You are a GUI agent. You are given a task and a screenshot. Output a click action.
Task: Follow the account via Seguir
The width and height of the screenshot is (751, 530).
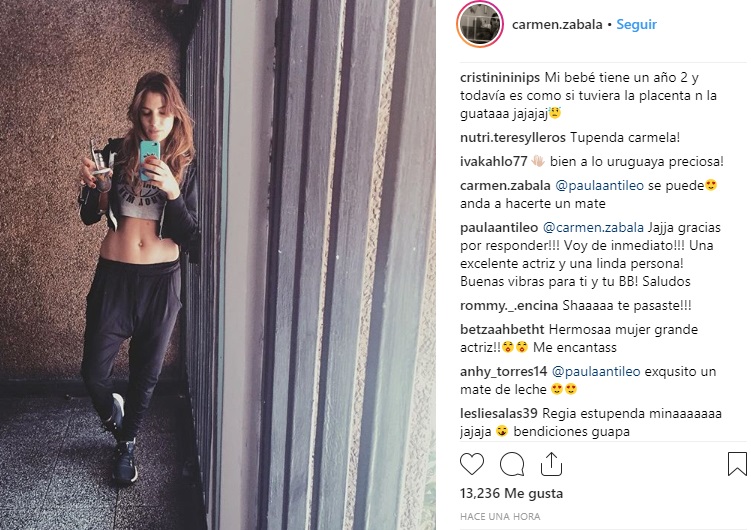[x=636, y=24]
